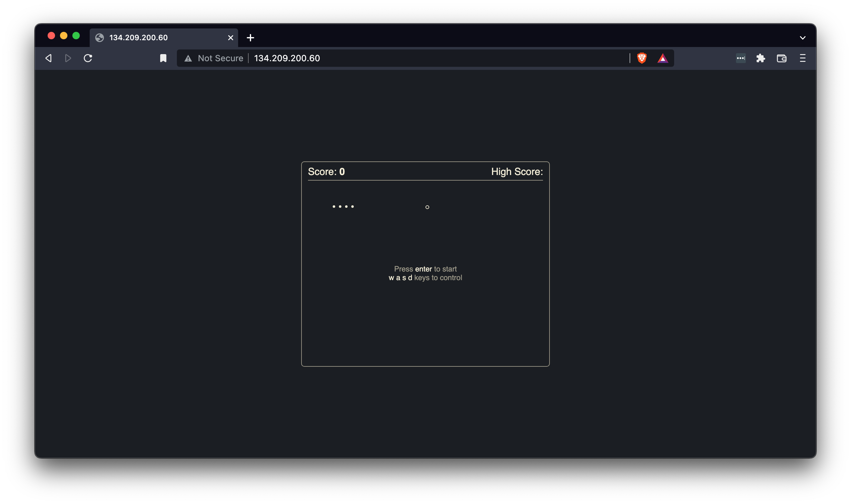
Task: Bookmark this page
Action: tap(163, 58)
